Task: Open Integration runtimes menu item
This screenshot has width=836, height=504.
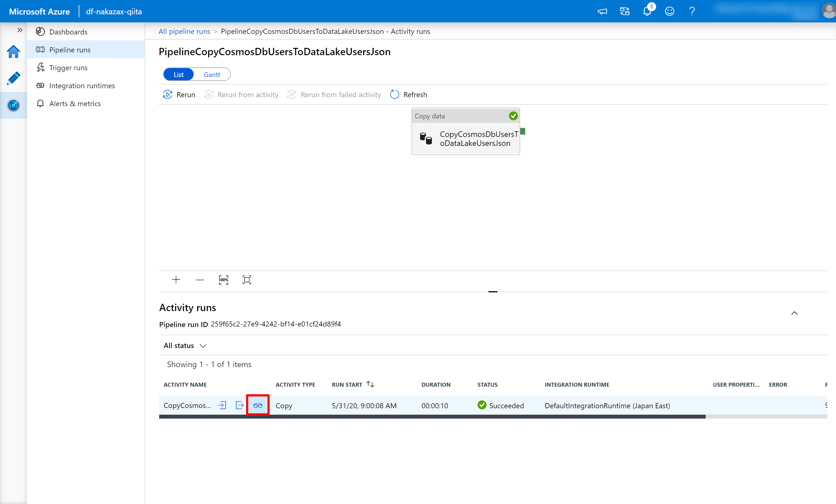Action: [85, 85]
